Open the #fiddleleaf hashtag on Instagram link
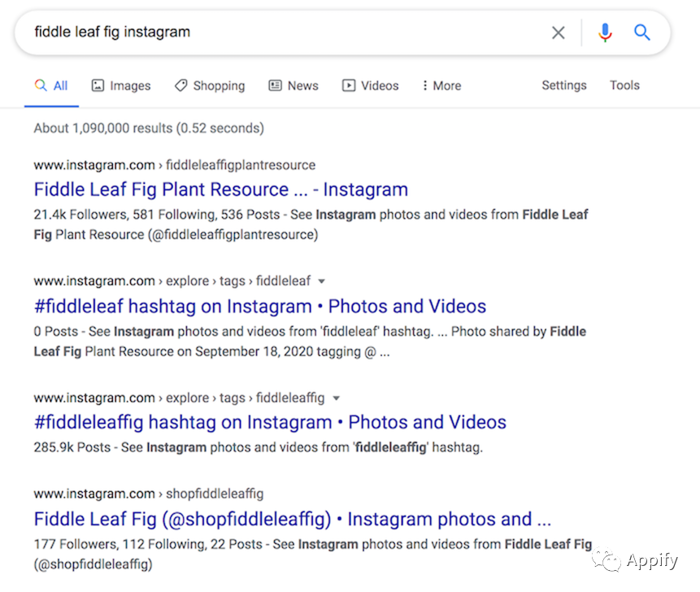700x592 pixels. 260,307
